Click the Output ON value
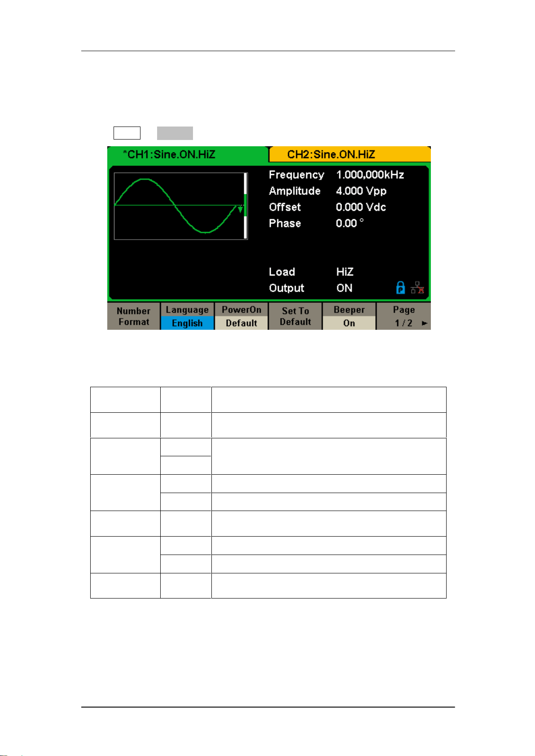 coord(344,288)
